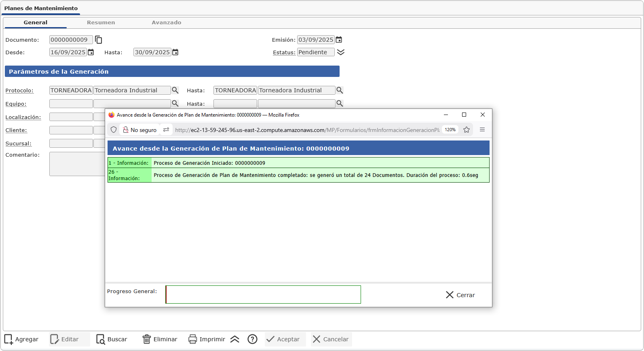Expand the double-chevron next to Imprimir
The width and height of the screenshot is (644, 351).
(235, 339)
